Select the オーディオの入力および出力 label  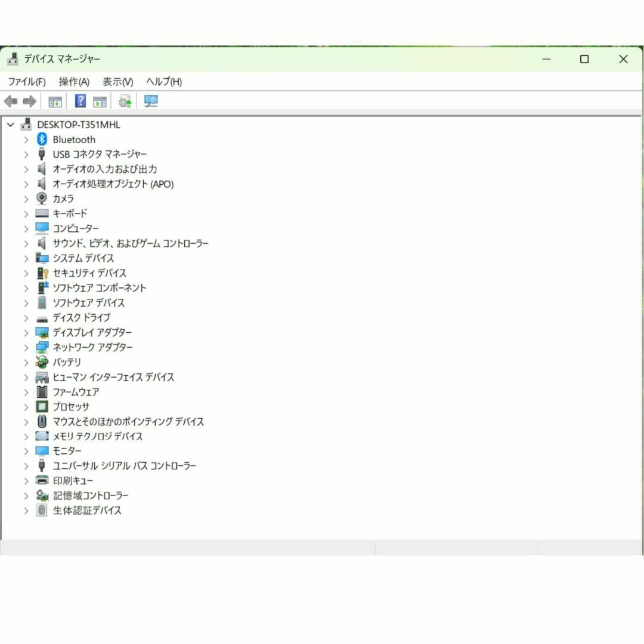pos(105,169)
